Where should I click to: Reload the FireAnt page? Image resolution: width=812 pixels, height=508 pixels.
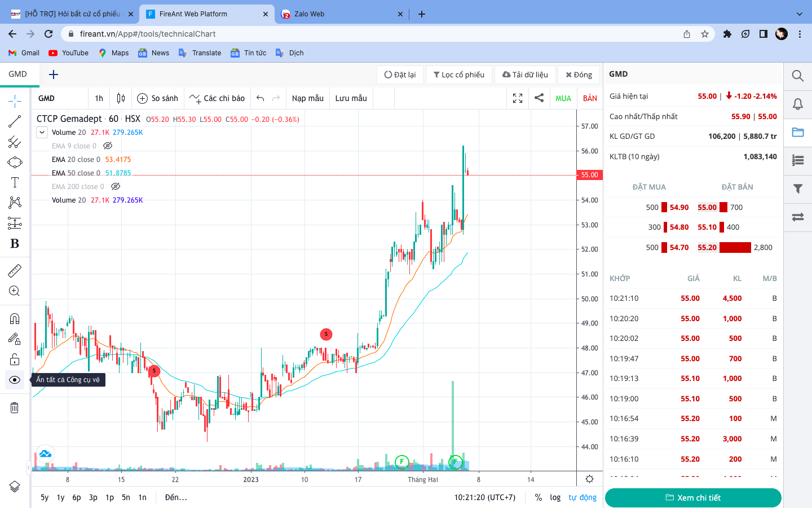click(x=48, y=34)
